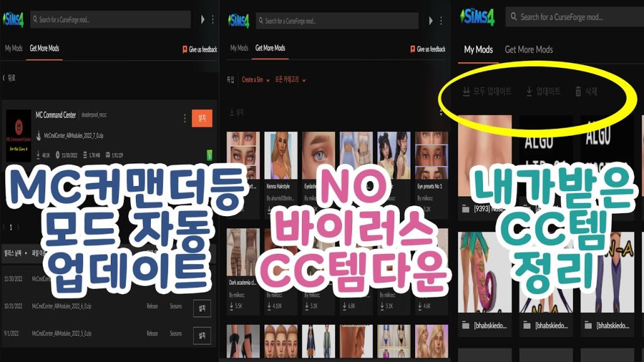This screenshot has height=362, width=644.
Task: Open Get More Mods tab in the right panel
Action: 528,50
